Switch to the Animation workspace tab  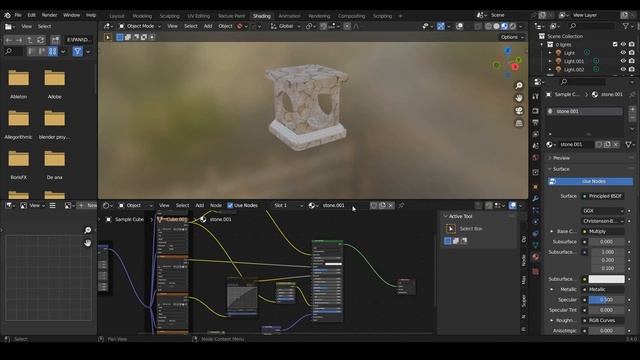289,16
